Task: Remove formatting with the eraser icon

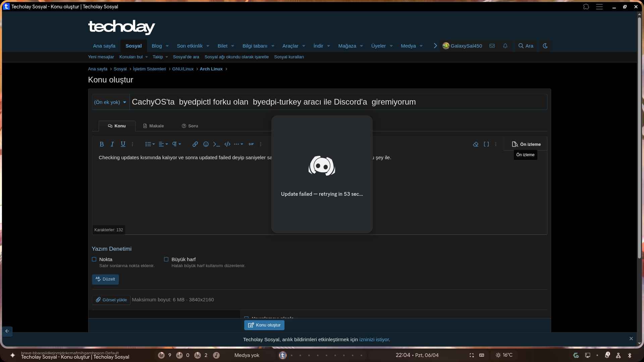Action: click(476, 144)
